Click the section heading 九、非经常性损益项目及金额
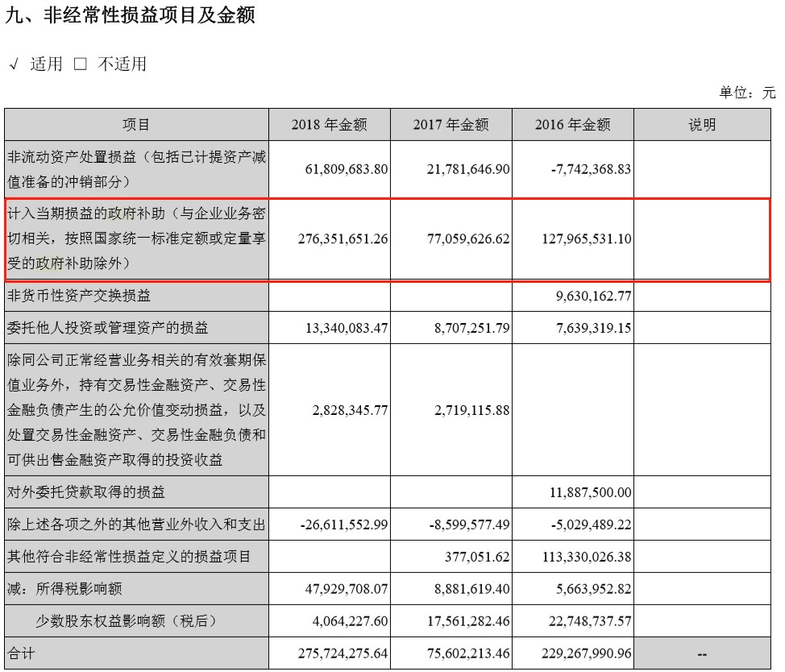This screenshot has height=672, width=785. [x=130, y=16]
